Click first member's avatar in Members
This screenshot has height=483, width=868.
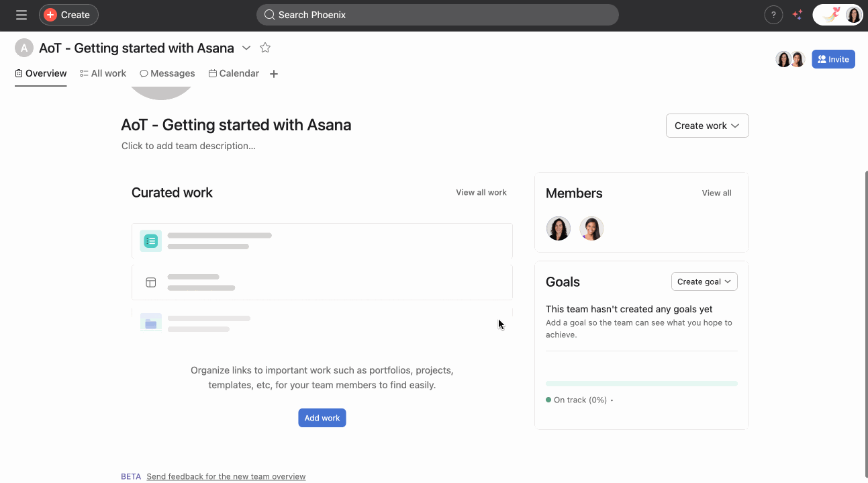pos(558,228)
